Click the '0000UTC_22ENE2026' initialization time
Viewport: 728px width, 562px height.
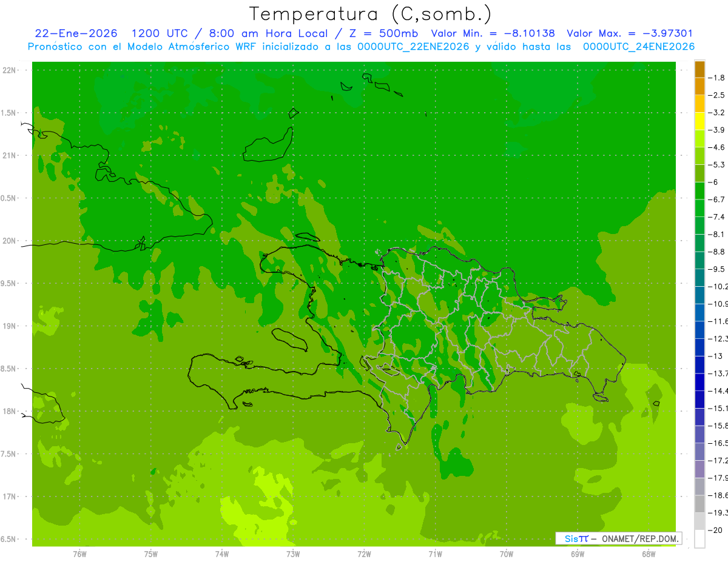(413, 47)
